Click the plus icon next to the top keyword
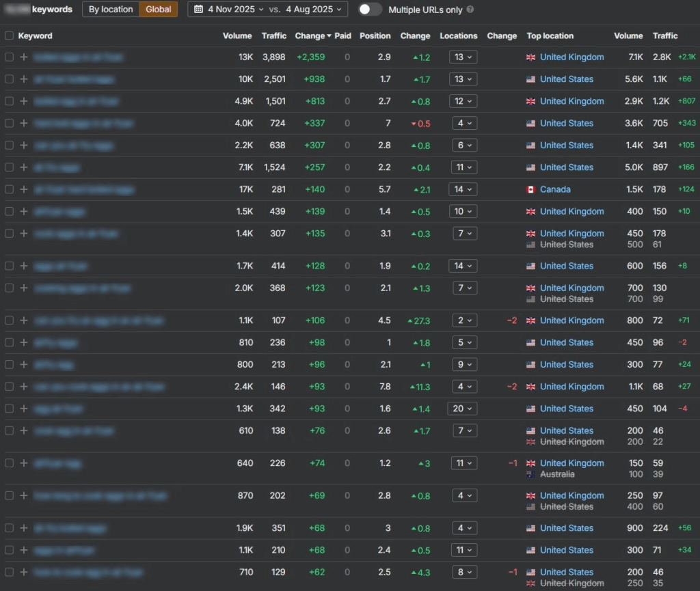The width and height of the screenshot is (700, 591). [25, 57]
